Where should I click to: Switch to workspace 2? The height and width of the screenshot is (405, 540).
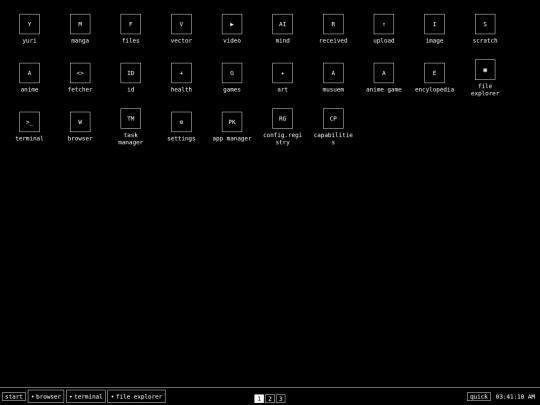[x=270, y=398]
